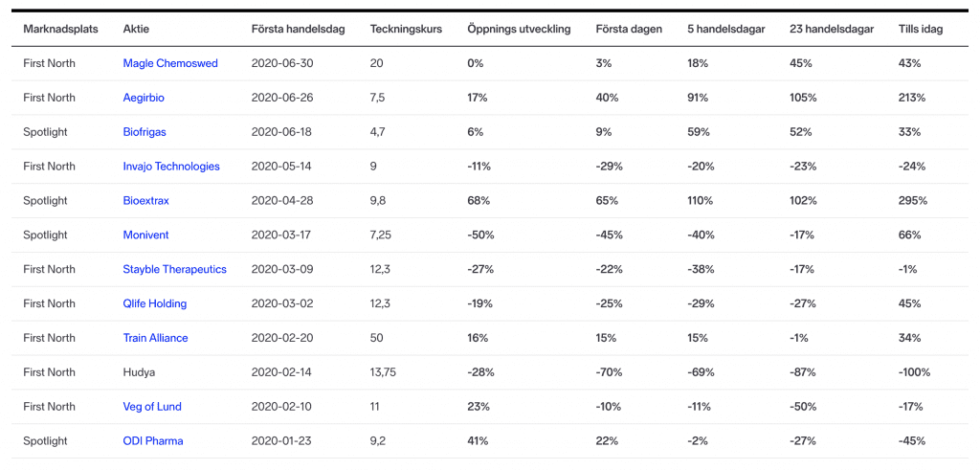This screenshot has width=980, height=470.
Task: Click the Hudya row name cell
Action: coord(139,372)
